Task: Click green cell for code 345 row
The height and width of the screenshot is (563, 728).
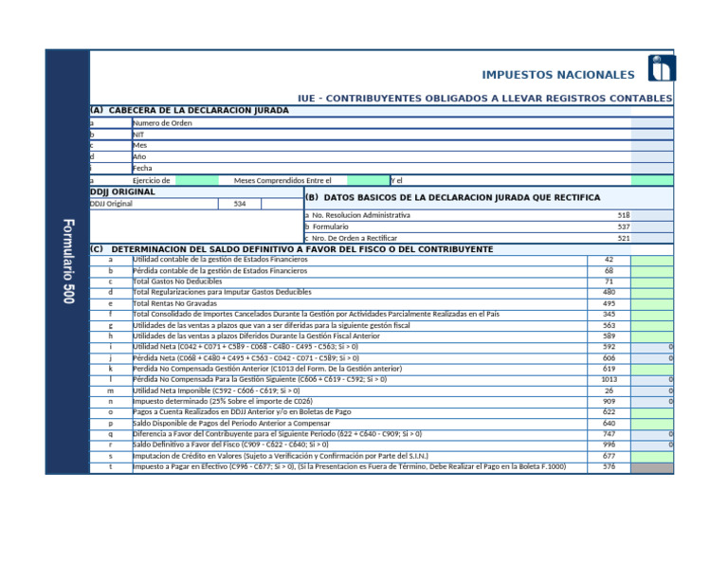Action: click(x=652, y=315)
